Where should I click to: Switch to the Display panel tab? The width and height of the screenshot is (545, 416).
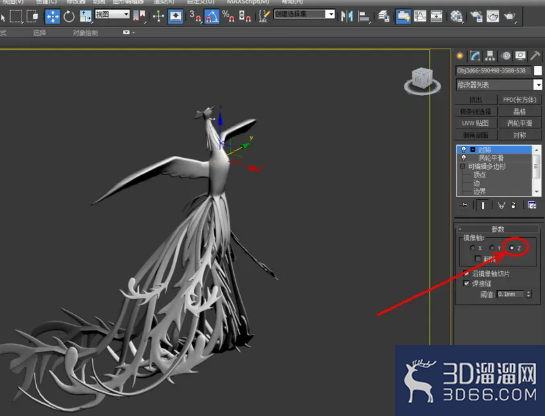coord(520,56)
